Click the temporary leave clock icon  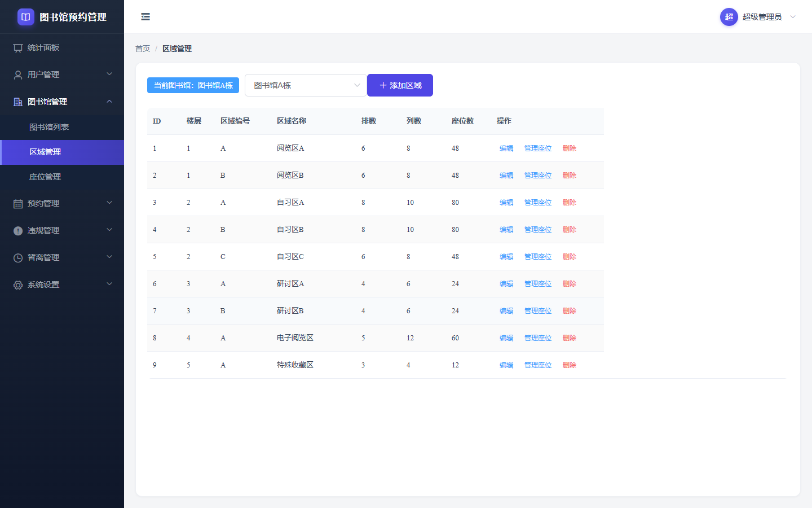[18, 257]
